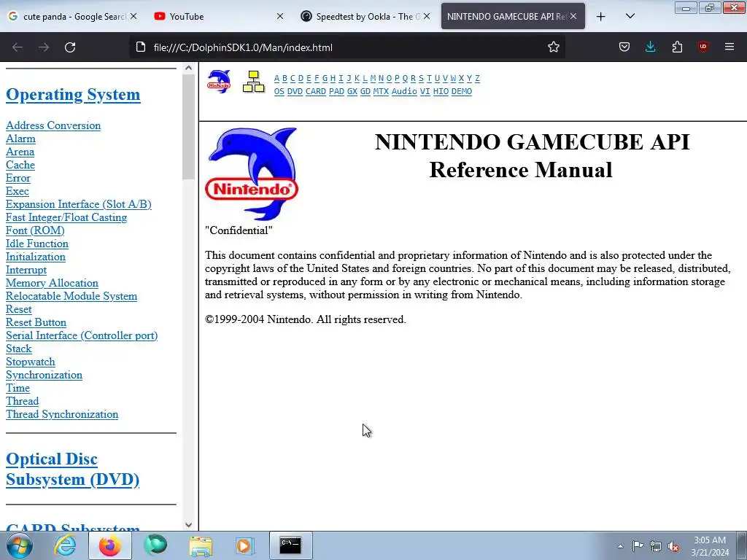
Task: Bookmark this page with the star icon
Action: pyautogui.click(x=553, y=47)
